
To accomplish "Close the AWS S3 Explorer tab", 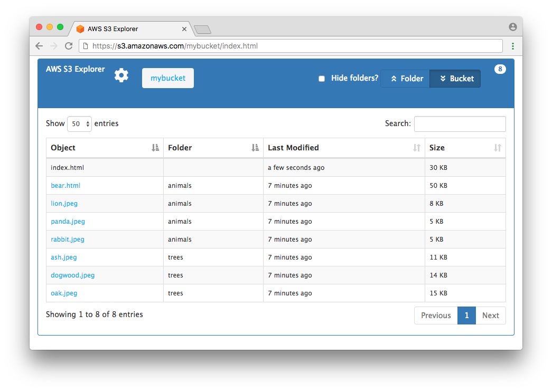I will (x=184, y=29).
